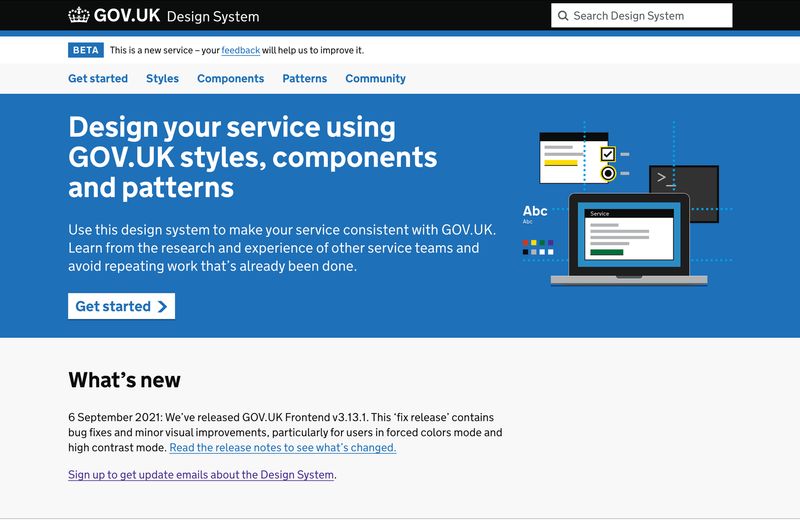Screen dimensions: 800x529
Task: Click the GOV.UK header wordmark
Action: click(x=127, y=15)
